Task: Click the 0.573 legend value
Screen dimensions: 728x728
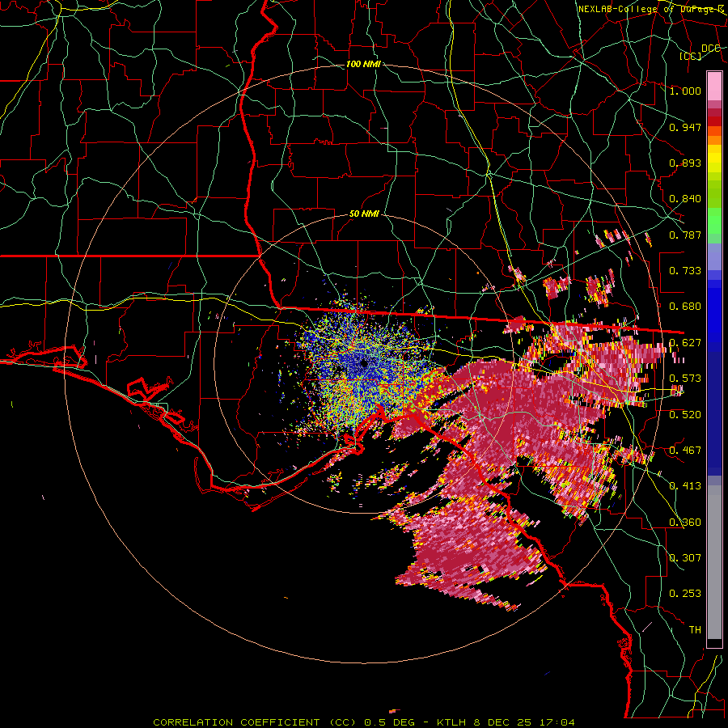Action: pos(685,379)
